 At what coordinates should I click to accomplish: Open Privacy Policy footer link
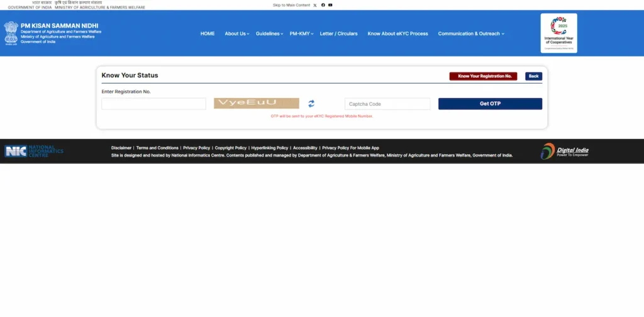196,148
